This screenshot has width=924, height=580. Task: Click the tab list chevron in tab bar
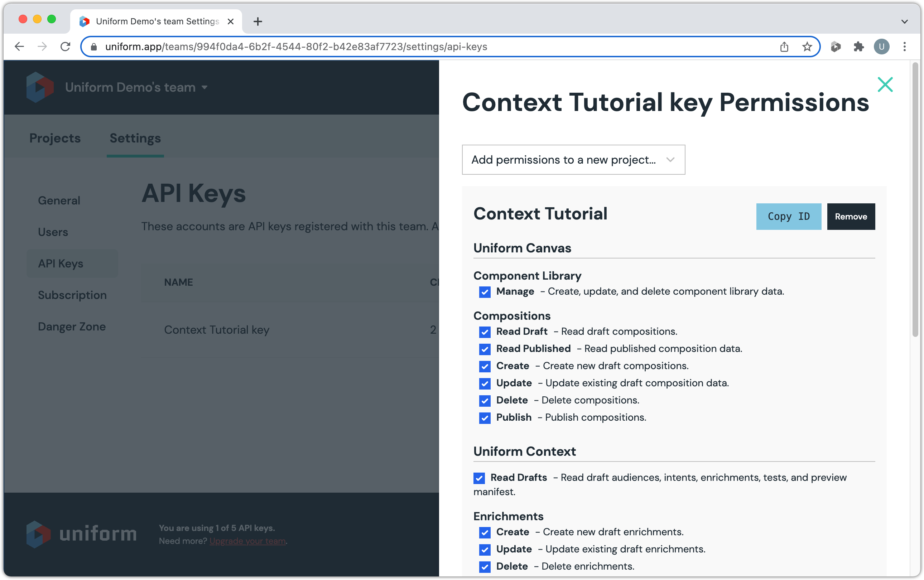(904, 21)
